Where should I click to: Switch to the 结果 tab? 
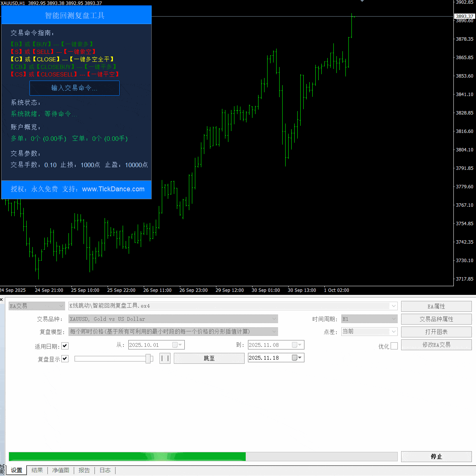pyautogui.click(x=37, y=470)
